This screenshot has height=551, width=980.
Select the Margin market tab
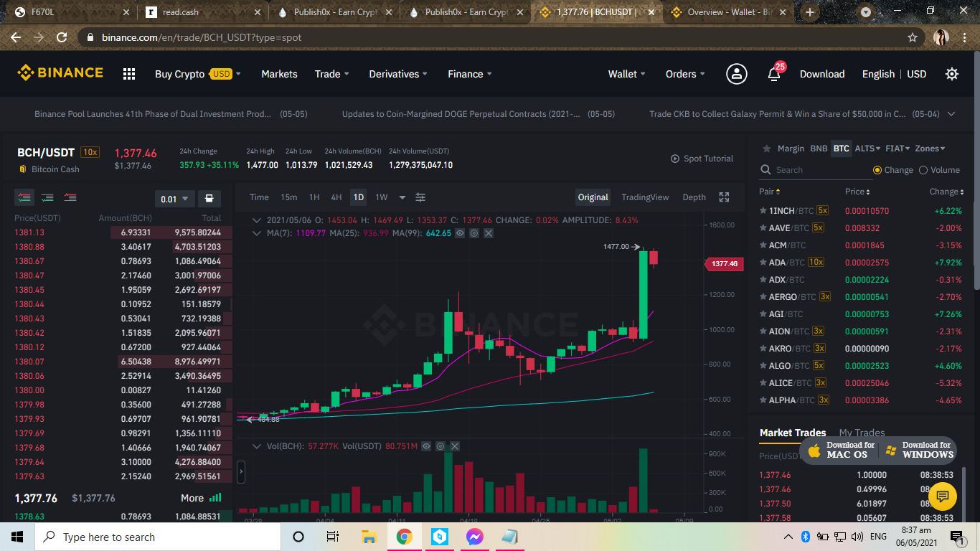coord(791,149)
